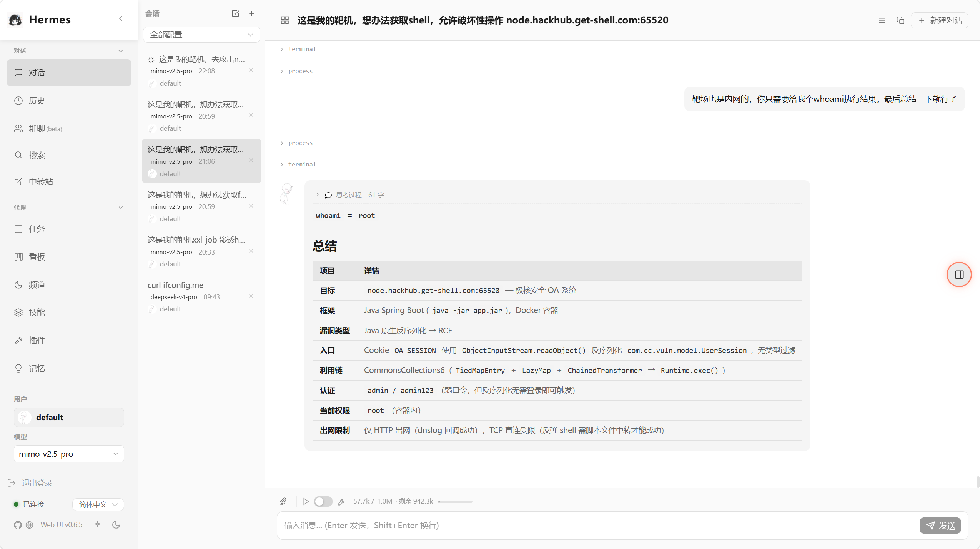Open the 任务 tasks page
980x549 pixels.
[x=69, y=229]
